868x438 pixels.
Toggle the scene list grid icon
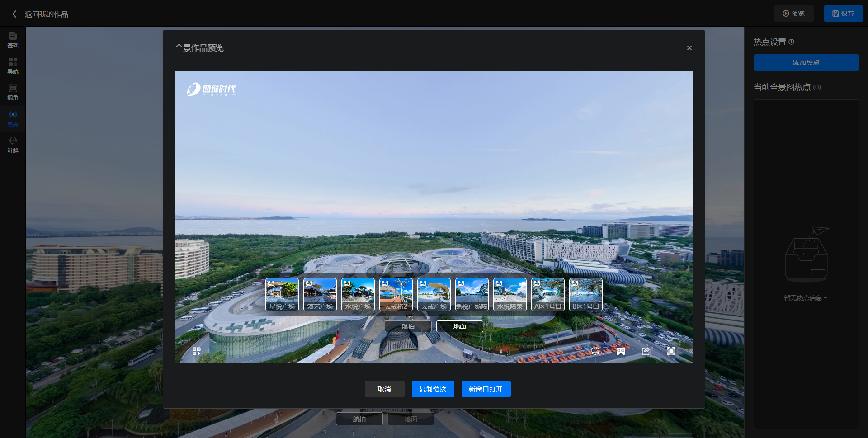pos(197,351)
